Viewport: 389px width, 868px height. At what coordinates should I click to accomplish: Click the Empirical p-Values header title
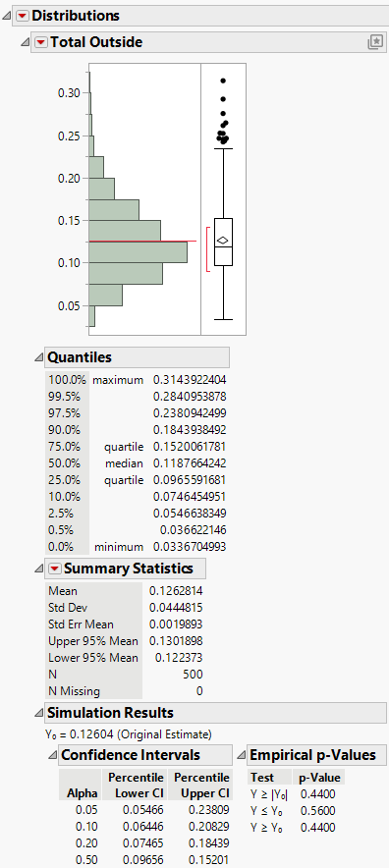[x=313, y=755]
